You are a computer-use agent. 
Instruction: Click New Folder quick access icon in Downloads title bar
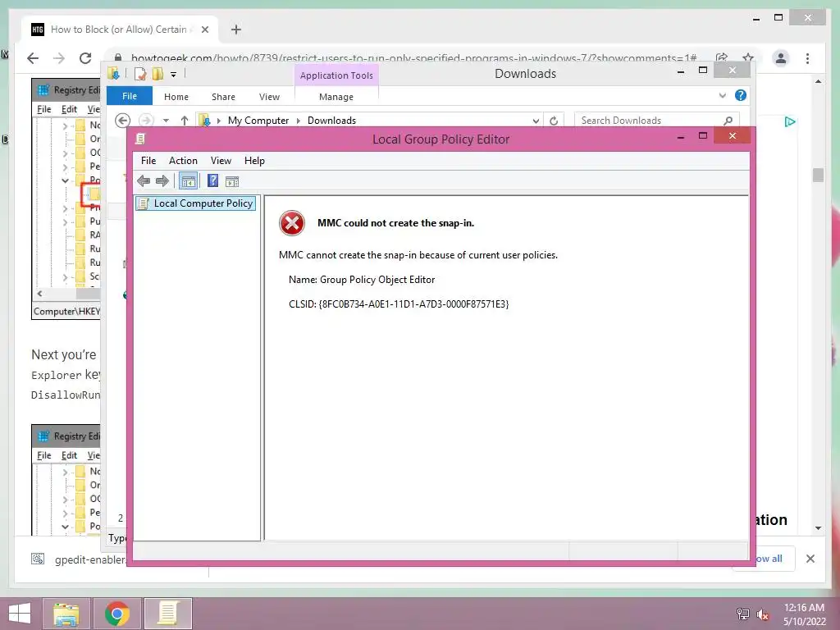pos(157,73)
